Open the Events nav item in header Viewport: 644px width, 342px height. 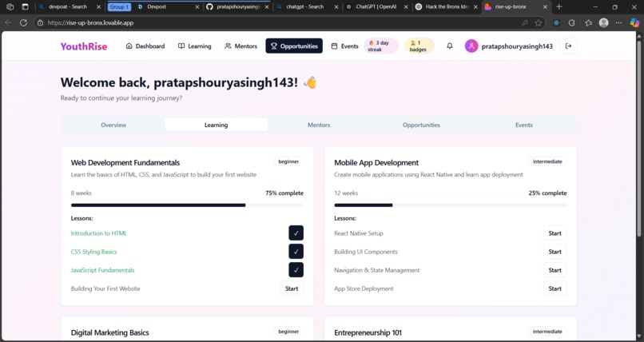(344, 46)
